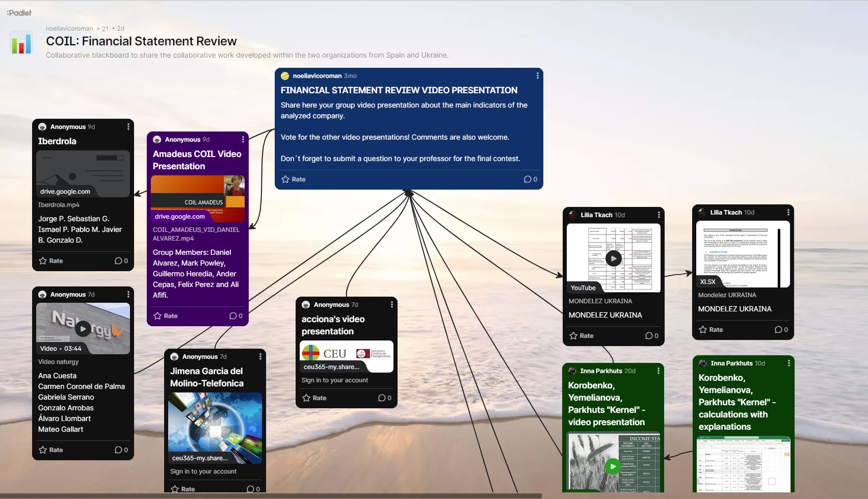
Task: Open the Mondelez XLSX file thumbnail
Action: pos(743,254)
